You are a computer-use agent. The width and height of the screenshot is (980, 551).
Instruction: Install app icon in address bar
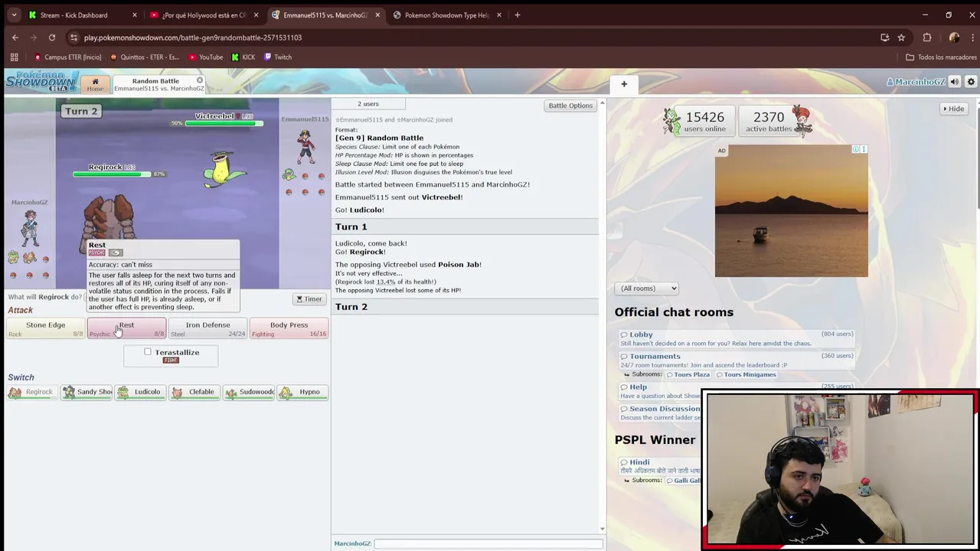click(x=884, y=37)
